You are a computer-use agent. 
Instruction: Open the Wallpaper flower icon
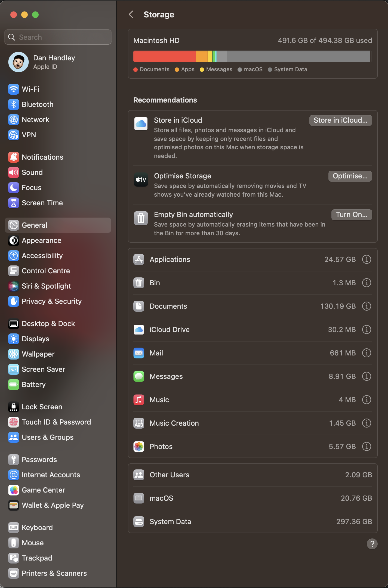coord(13,354)
